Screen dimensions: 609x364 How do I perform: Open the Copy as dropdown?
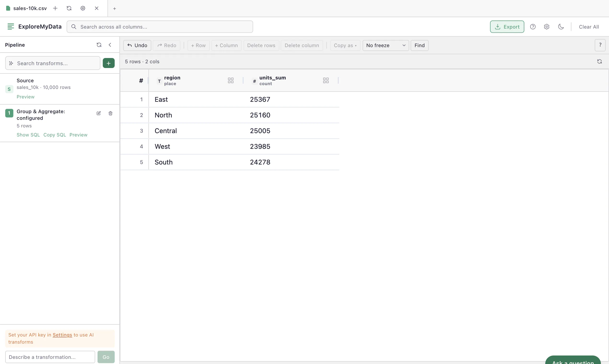coord(345,45)
